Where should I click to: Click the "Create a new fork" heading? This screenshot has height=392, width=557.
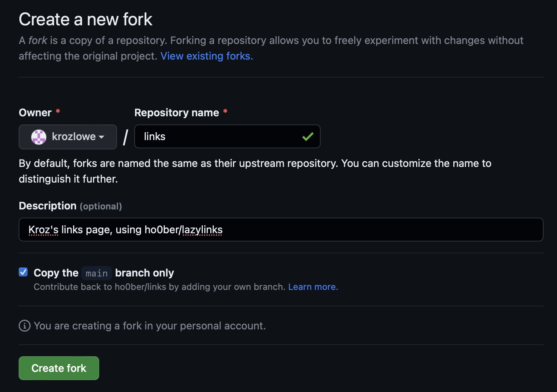coord(85,19)
